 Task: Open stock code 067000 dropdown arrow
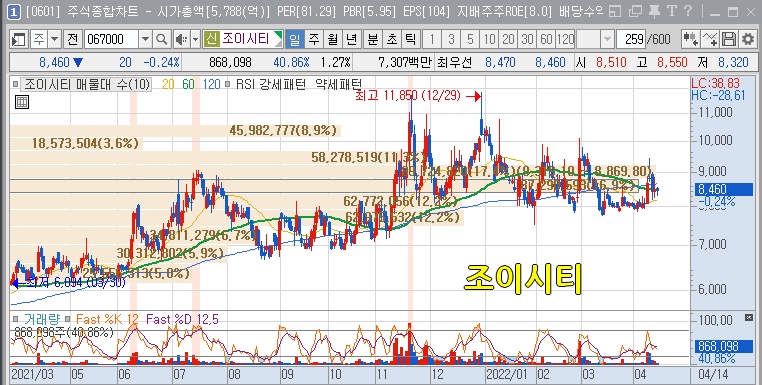145,39
